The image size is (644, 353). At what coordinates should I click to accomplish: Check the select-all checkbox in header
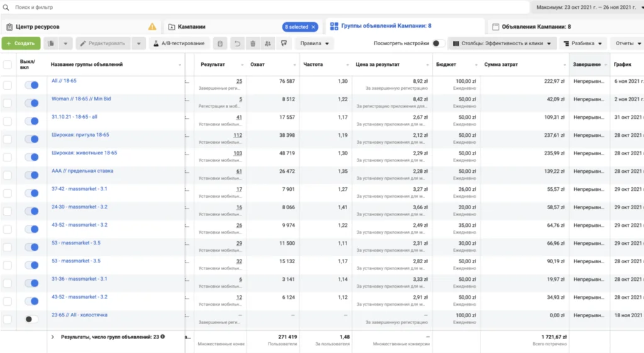(8, 65)
